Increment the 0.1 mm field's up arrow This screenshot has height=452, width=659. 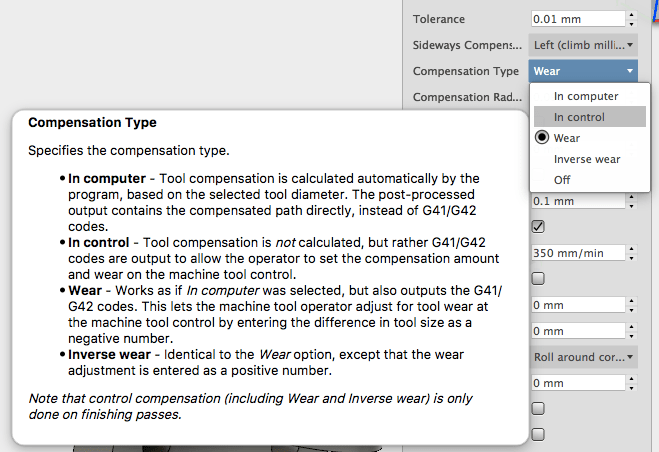(x=631, y=196)
